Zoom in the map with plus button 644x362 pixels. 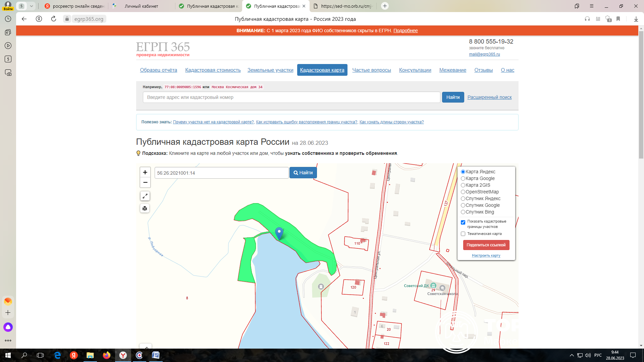pos(145,172)
